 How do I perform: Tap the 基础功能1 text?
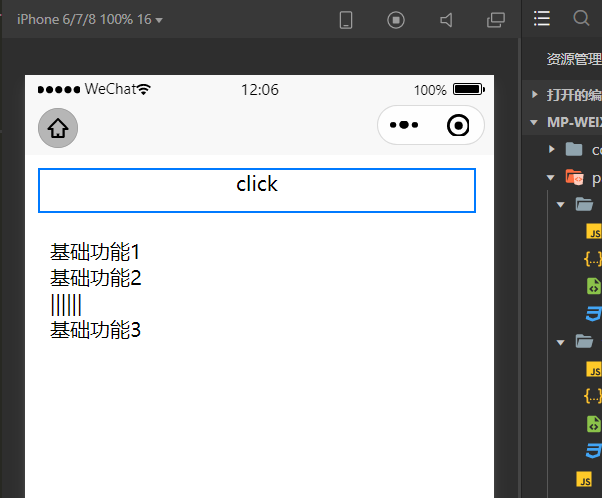click(96, 252)
